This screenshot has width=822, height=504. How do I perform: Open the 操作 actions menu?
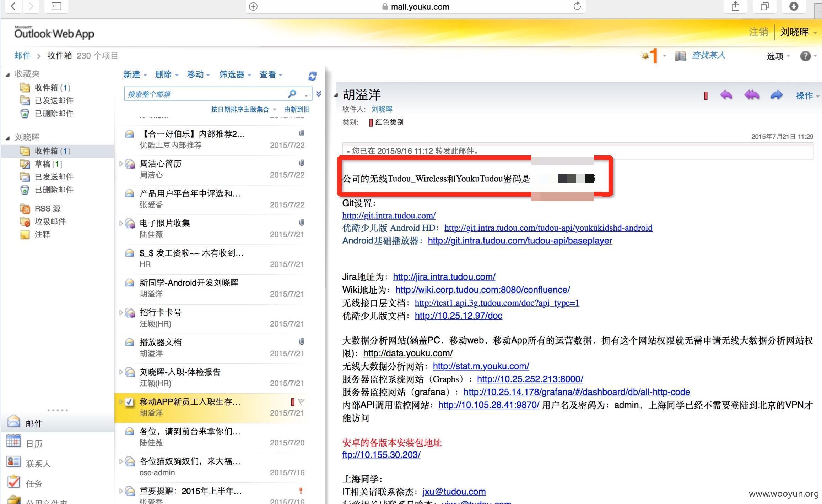(807, 95)
